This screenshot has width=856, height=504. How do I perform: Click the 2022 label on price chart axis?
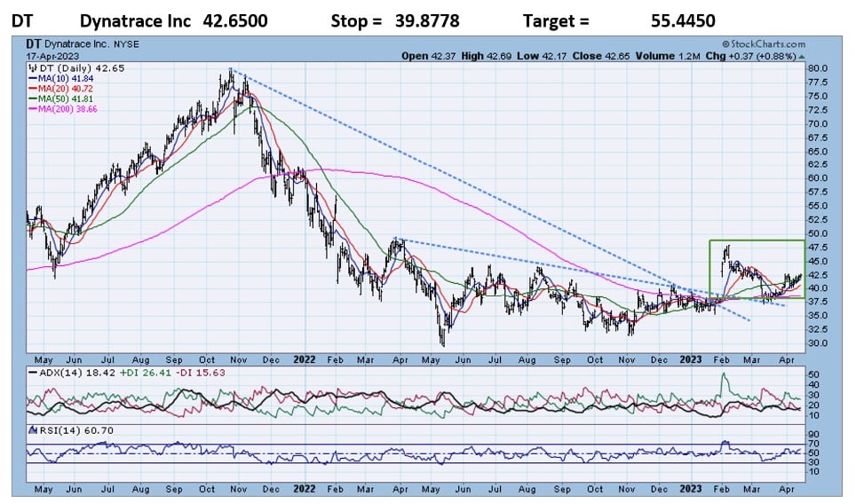click(x=304, y=359)
